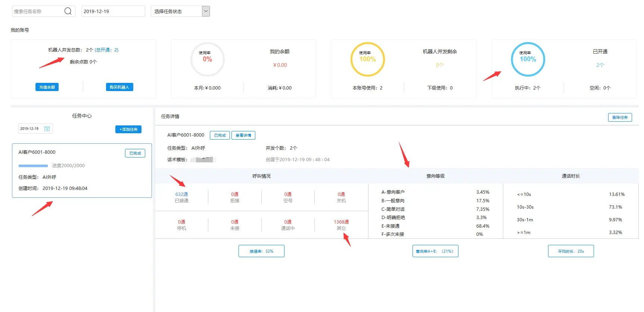Viewport: 644px width, 312px height.
Task: Click the average duration 20s button
Action: click(x=571, y=251)
